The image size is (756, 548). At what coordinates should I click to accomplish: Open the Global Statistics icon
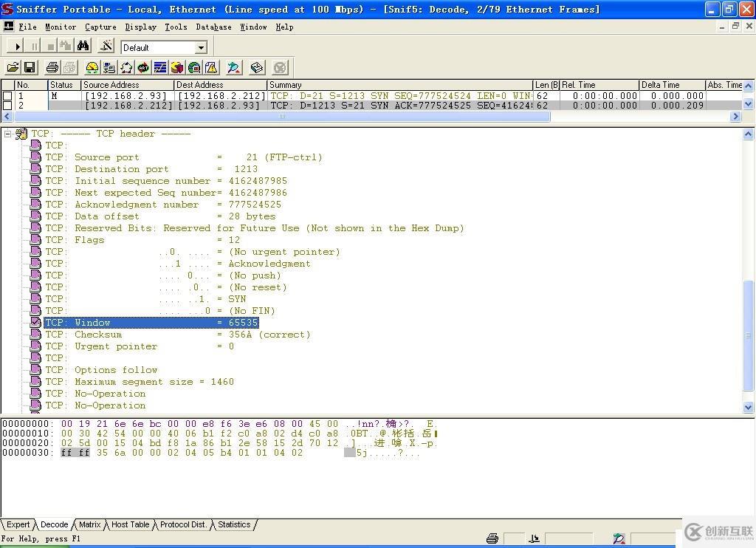pyautogui.click(x=194, y=67)
